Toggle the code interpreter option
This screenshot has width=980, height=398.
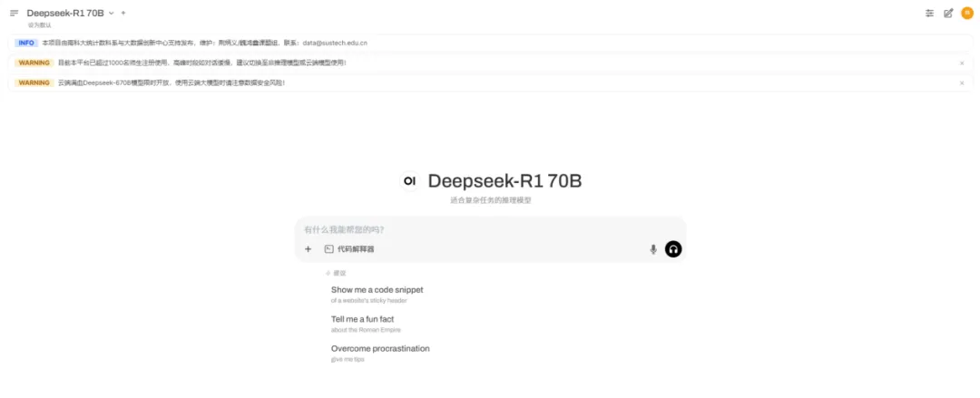coord(349,248)
